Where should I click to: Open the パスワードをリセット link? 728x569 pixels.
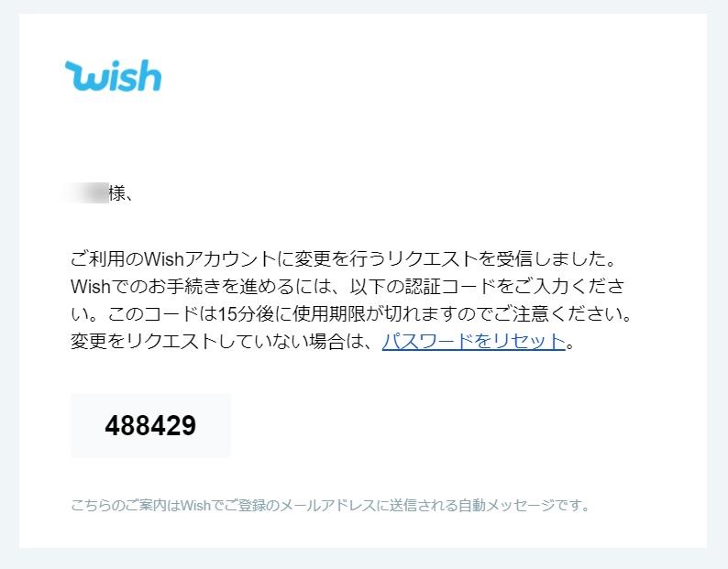[x=474, y=342]
